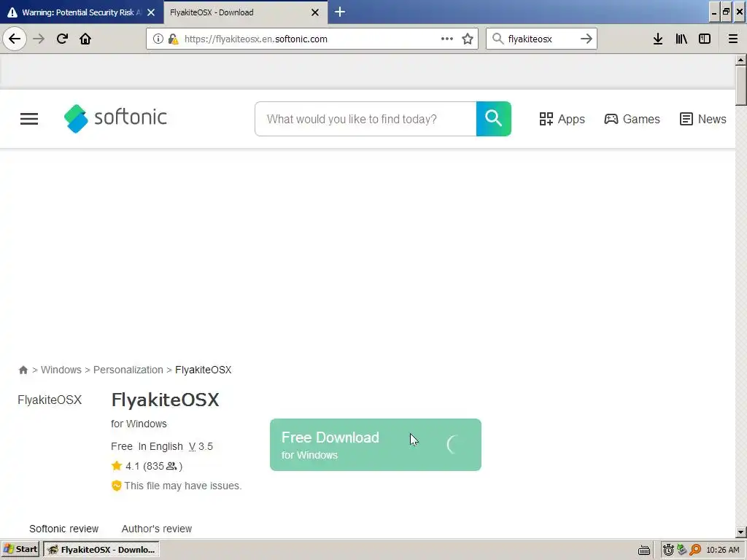
Task: Switch to the Softonic review tab
Action: tap(64, 529)
